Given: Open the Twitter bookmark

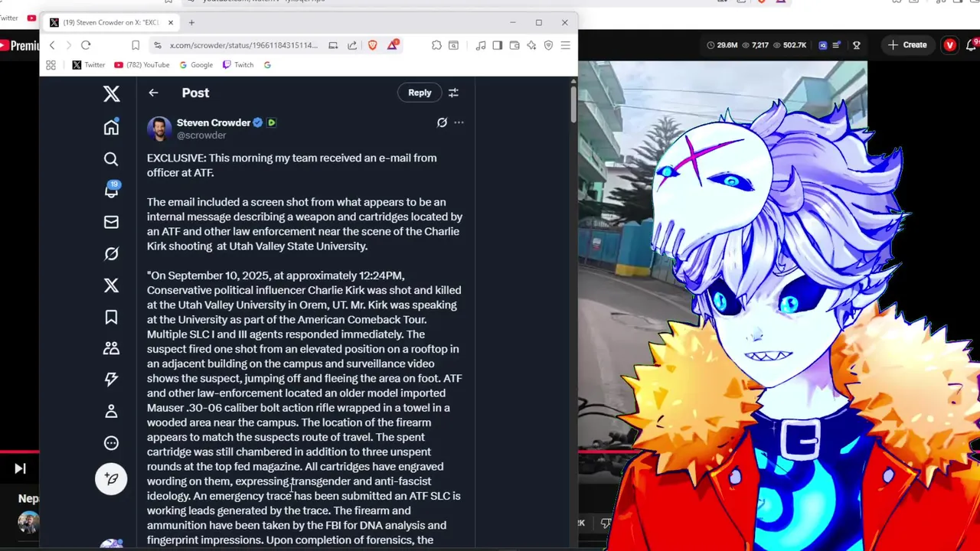Looking at the screenshot, I should (x=88, y=65).
